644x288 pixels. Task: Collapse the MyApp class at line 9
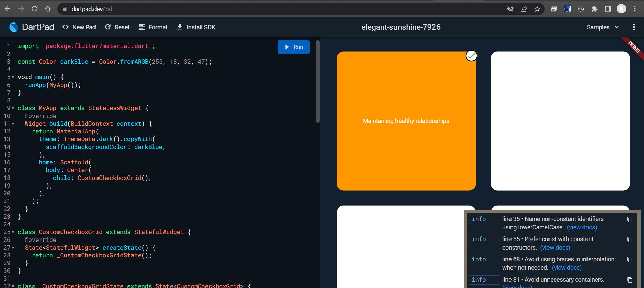[x=13, y=108]
